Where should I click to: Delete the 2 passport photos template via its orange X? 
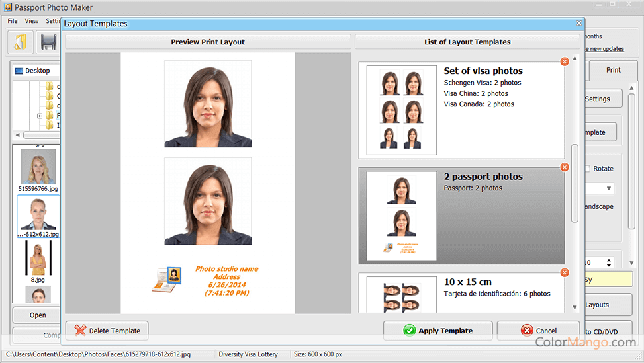(565, 167)
